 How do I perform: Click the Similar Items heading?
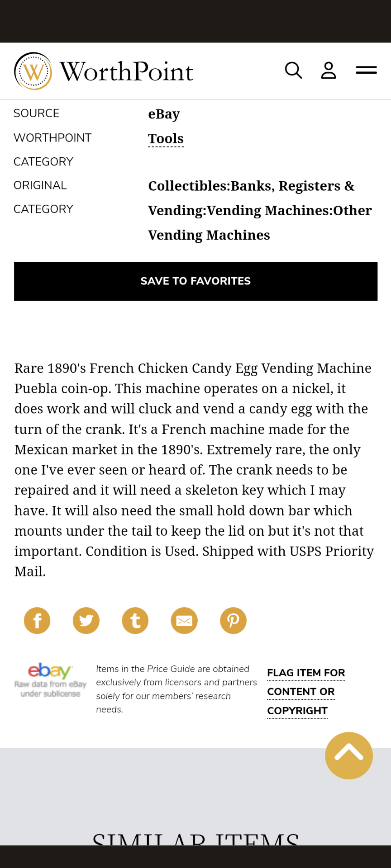tap(195, 839)
